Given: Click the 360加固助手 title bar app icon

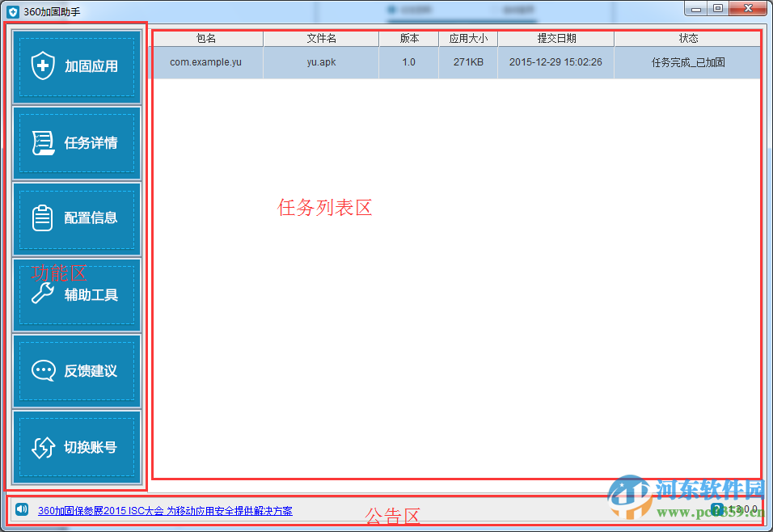Looking at the screenshot, I should pyautogui.click(x=13, y=11).
